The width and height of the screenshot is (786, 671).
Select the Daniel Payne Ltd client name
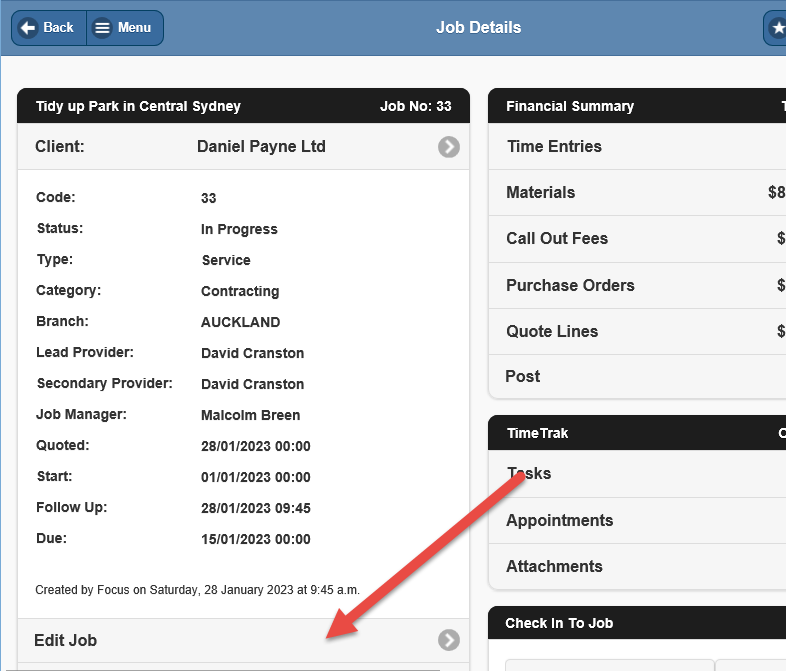coord(261,146)
